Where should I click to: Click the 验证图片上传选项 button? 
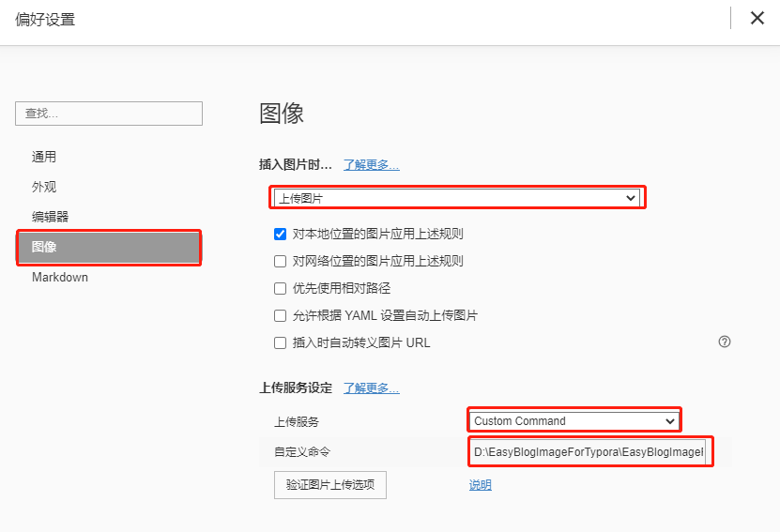click(x=330, y=485)
